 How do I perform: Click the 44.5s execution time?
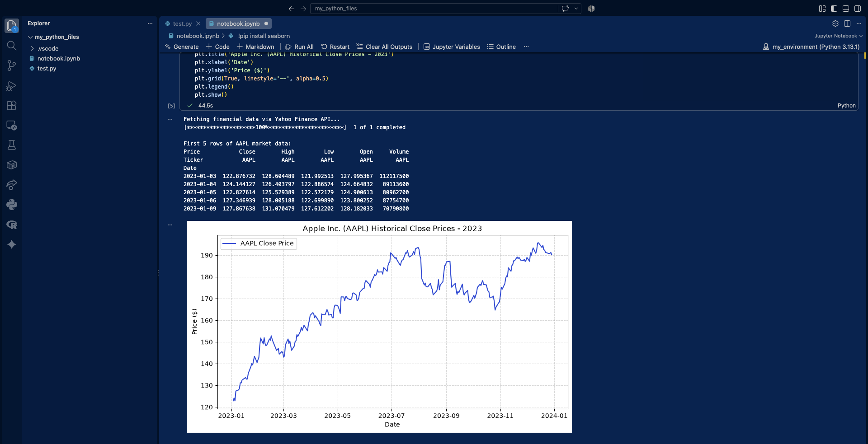click(206, 106)
